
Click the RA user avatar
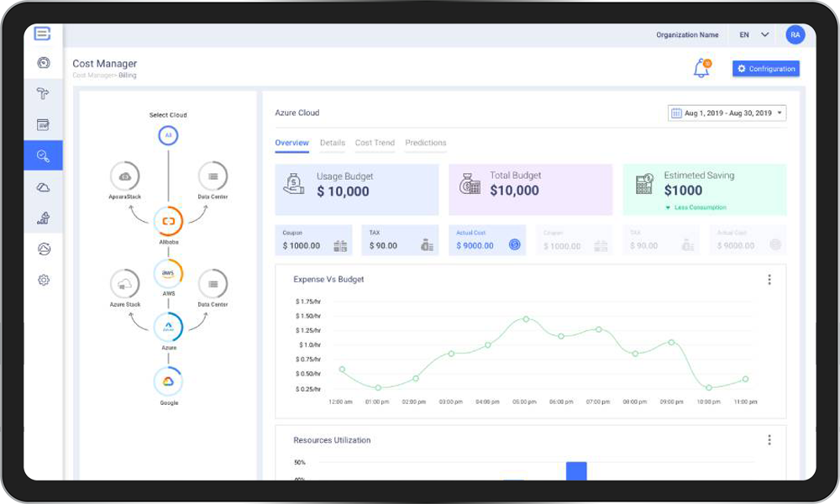pos(795,34)
